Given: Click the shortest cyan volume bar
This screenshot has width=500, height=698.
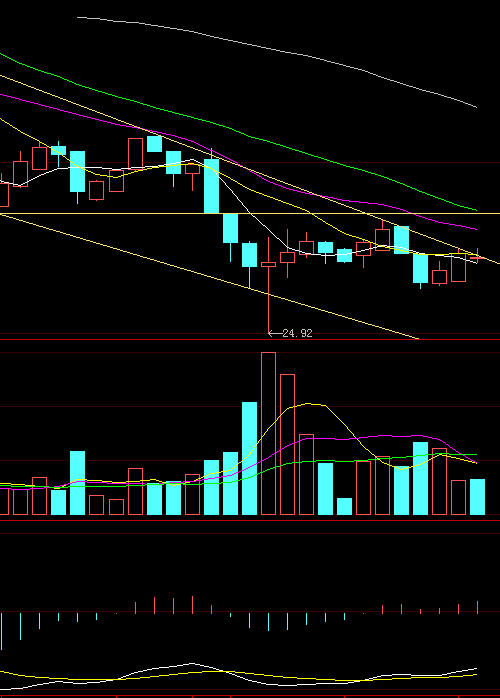Looking at the screenshot, I should click(x=345, y=506).
